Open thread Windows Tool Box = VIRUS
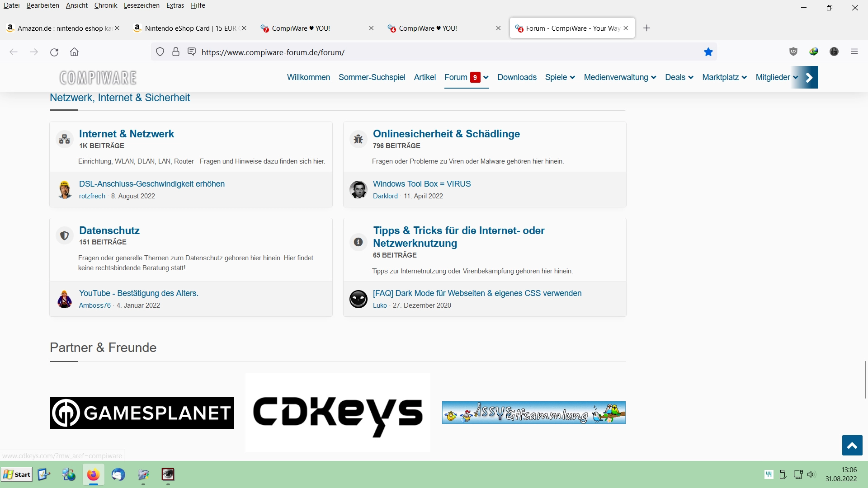The width and height of the screenshot is (868, 488). (x=422, y=184)
